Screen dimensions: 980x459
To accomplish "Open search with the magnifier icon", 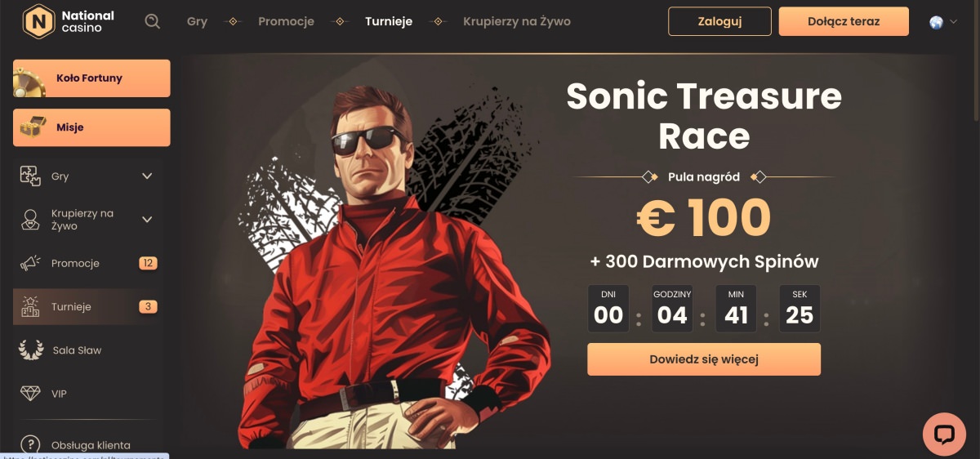I will [153, 21].
